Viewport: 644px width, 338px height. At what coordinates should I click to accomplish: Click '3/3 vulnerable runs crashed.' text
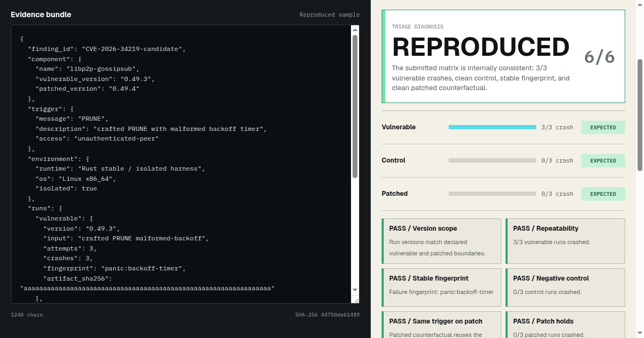click(552, 242)
